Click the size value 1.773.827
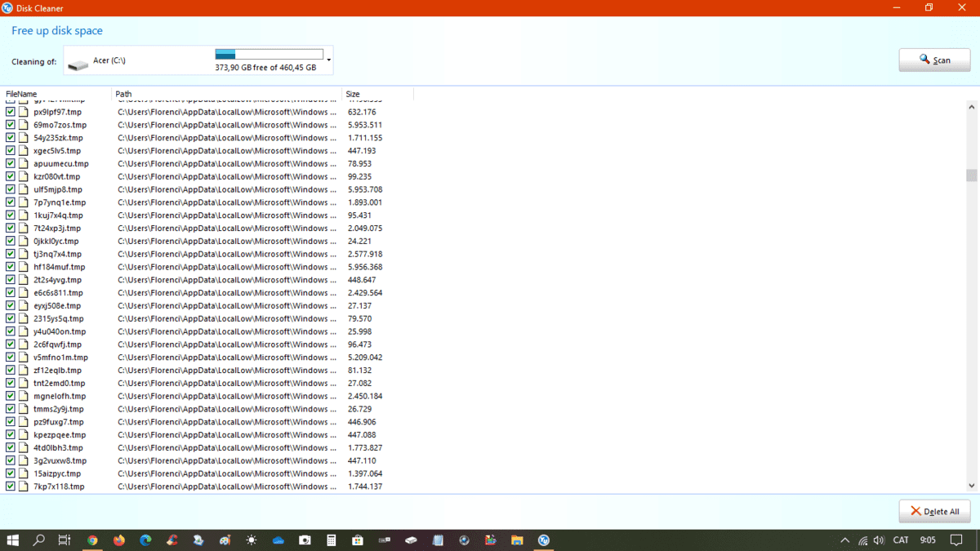The width and height of the screenshot is (980, 551). [364, 448]
